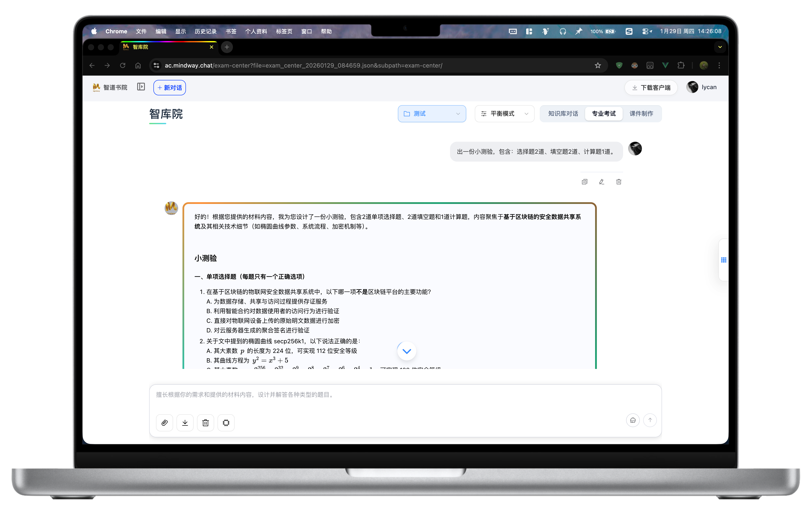Copy the user message via copy icon
The height and width of the screenshot is (513, 812).
pyautogui.click(x=584, y=182)
